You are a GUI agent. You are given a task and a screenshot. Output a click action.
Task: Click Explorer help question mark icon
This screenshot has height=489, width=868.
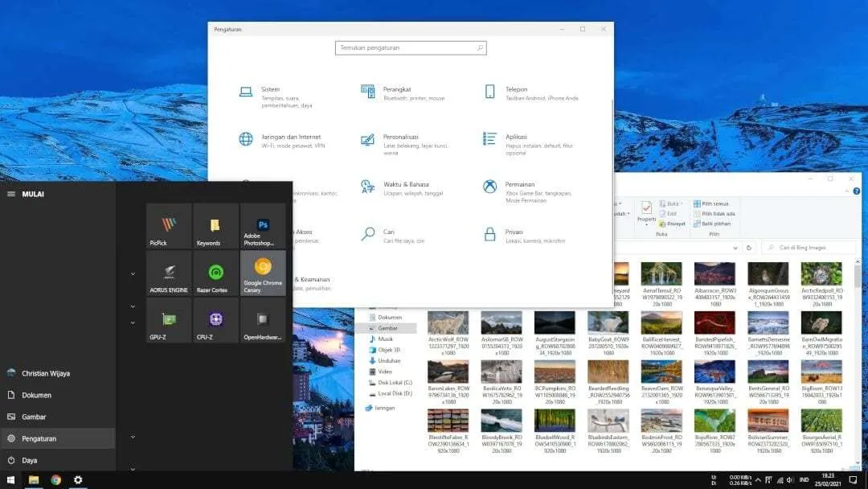(x=857, y=191)
